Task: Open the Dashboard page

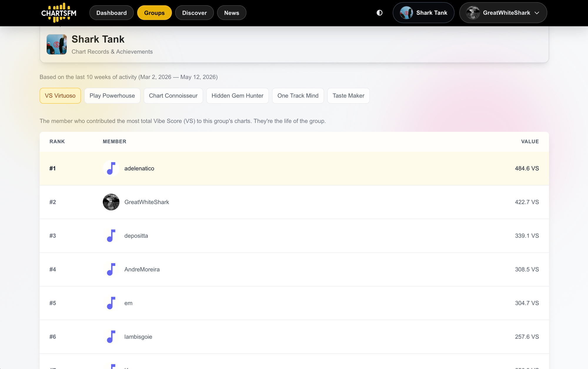Action: coord(111,13)
